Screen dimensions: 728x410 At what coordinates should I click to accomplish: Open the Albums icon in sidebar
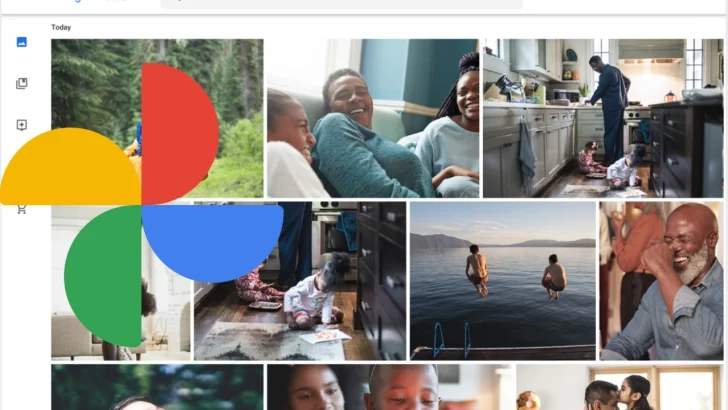click(21, 83)
